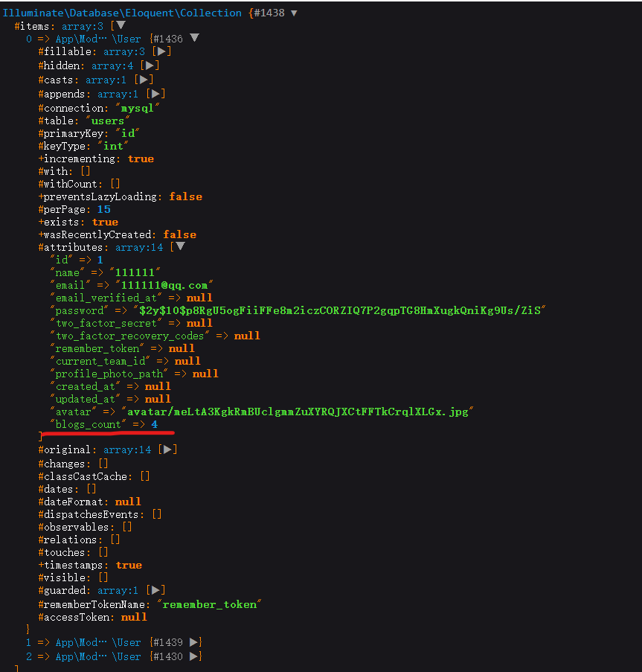Expand the User #1439 object arrow
The height and width of the screenshot is (672, 642).
(193, 642)
